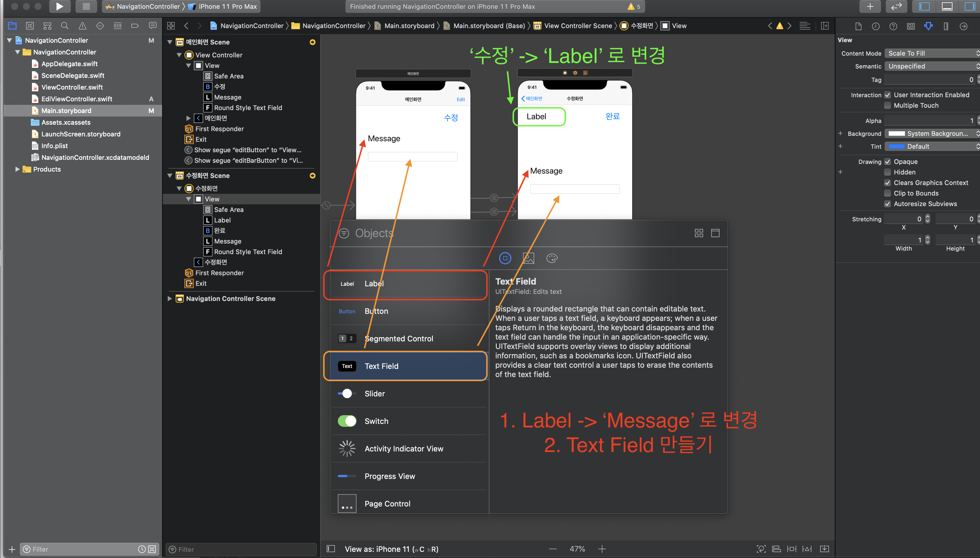Screen dimensions: 980x558
Task: Open ViewController.swift in project navigator
Action: click(x=72, y=87)
